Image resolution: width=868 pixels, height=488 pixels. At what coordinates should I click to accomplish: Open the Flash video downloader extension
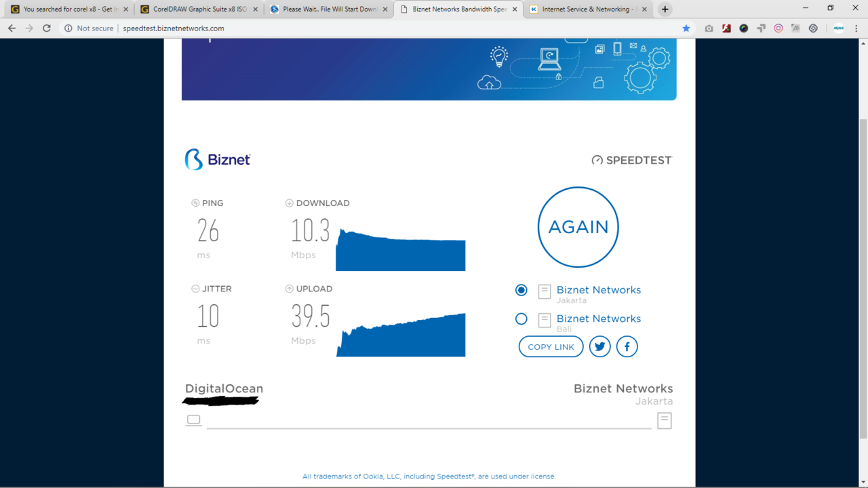(726, 28)
